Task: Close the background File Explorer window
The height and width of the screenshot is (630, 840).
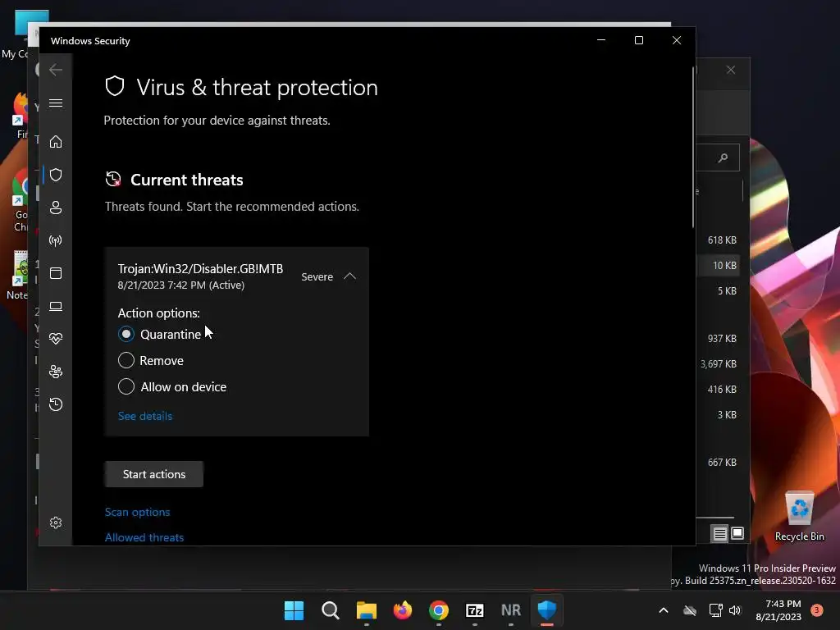Action: [731, 71]
